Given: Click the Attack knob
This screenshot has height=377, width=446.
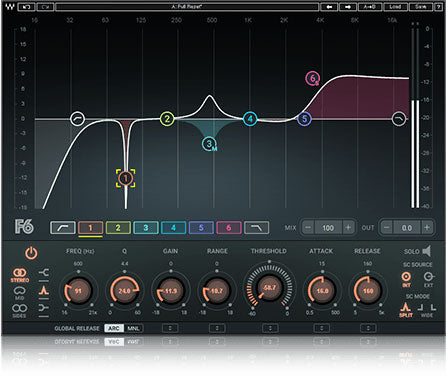Looking at the screenshot, I should pos(322,290).
